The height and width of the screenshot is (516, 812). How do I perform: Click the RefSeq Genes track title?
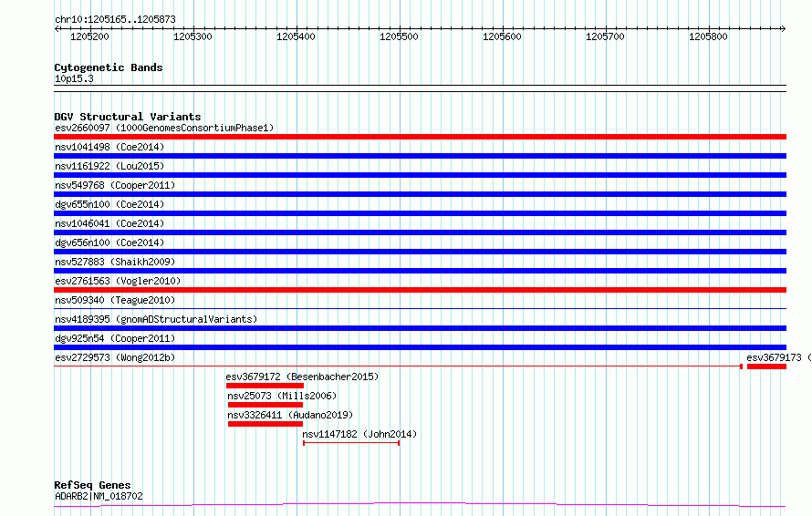pyautogui.click(x=92, y=485)
